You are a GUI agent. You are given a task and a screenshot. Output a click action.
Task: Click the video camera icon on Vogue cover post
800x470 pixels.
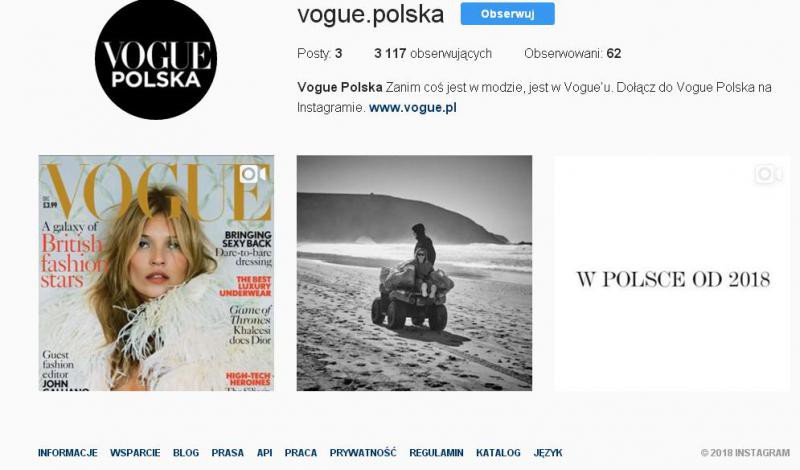click(254, 174)
